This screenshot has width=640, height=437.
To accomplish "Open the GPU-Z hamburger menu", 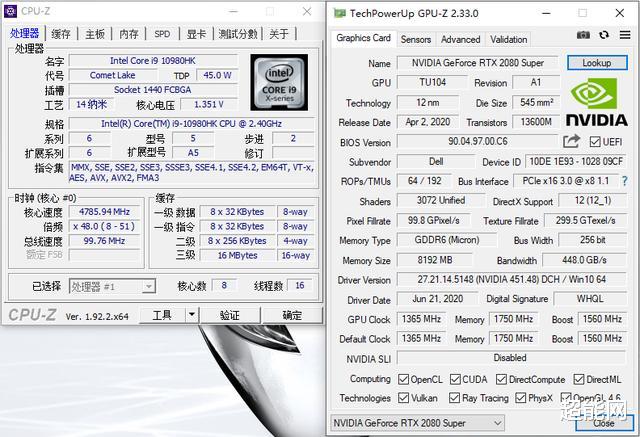I will (625, 35).
